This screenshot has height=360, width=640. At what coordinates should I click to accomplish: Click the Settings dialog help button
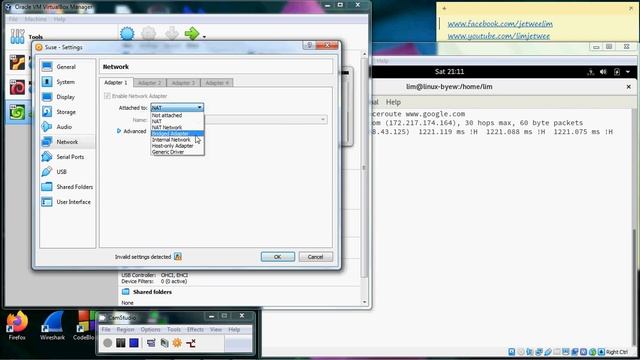[x=309, y=45]
